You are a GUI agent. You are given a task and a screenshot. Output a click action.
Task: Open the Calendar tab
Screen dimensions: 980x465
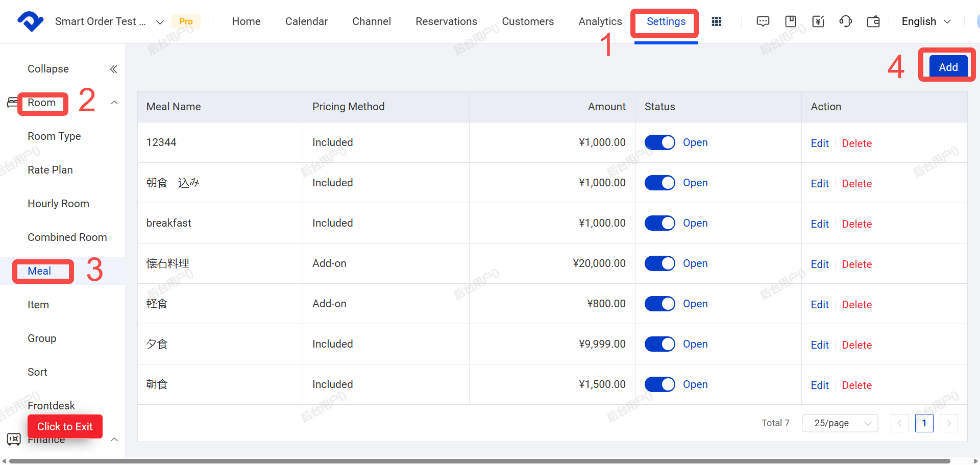(x=306, y=21)
